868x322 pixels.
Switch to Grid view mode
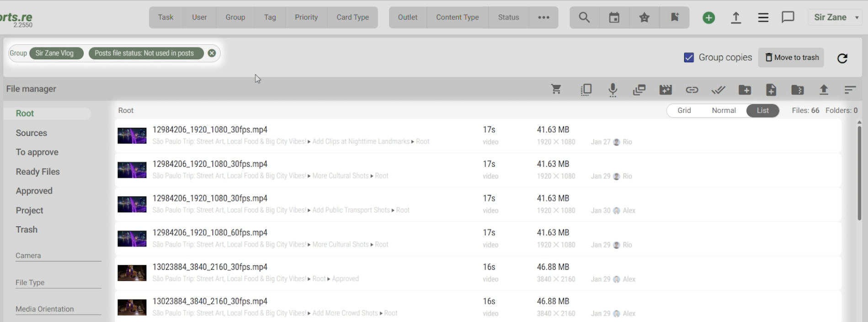[x=684, y=111]
